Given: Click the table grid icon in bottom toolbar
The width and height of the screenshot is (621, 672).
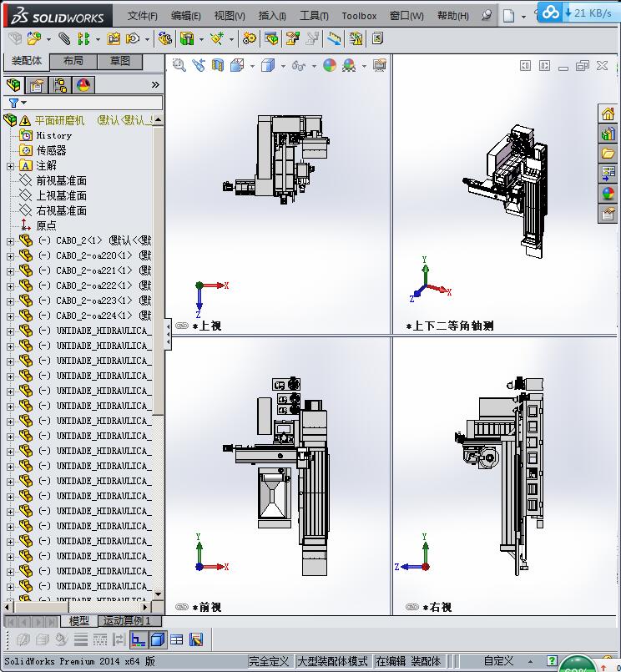Looking at the screenshot, I should (x=177, y=639).
